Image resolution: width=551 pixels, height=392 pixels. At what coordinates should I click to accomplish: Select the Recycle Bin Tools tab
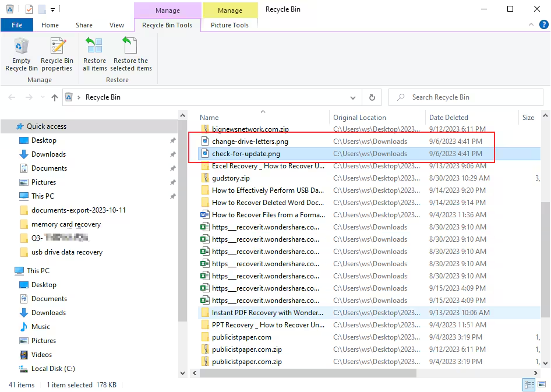167,25
